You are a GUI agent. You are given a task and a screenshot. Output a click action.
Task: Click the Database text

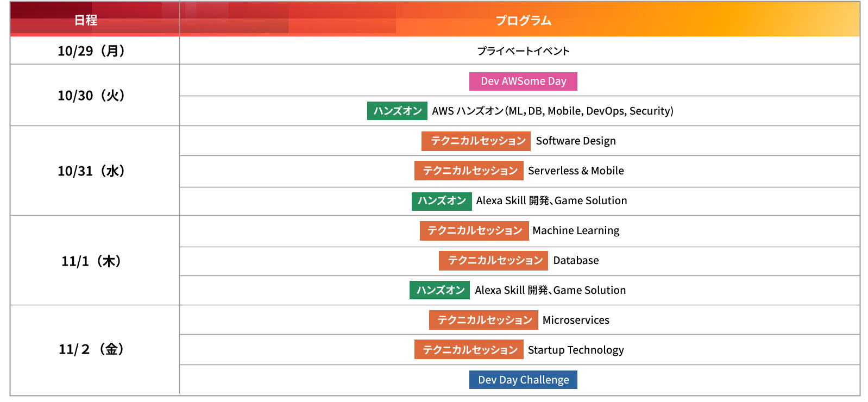pos(576,261)
